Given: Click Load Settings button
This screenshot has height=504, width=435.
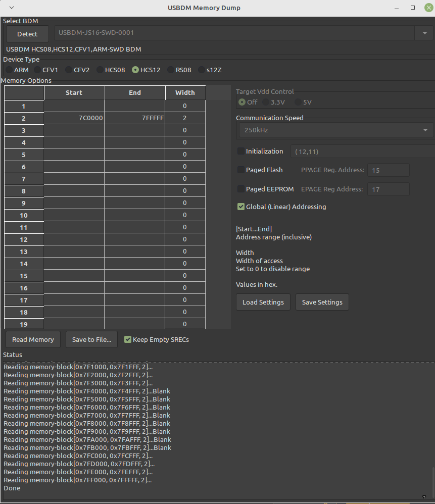Looking at the screenshot, I should 263,302.
